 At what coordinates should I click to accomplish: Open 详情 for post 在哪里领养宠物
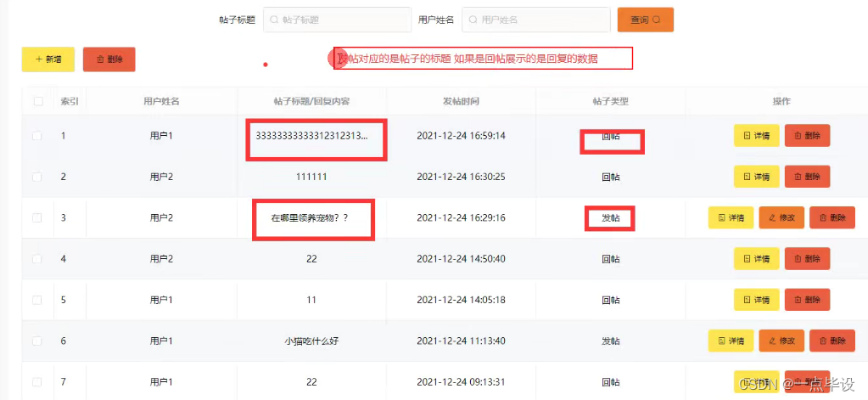731,217
